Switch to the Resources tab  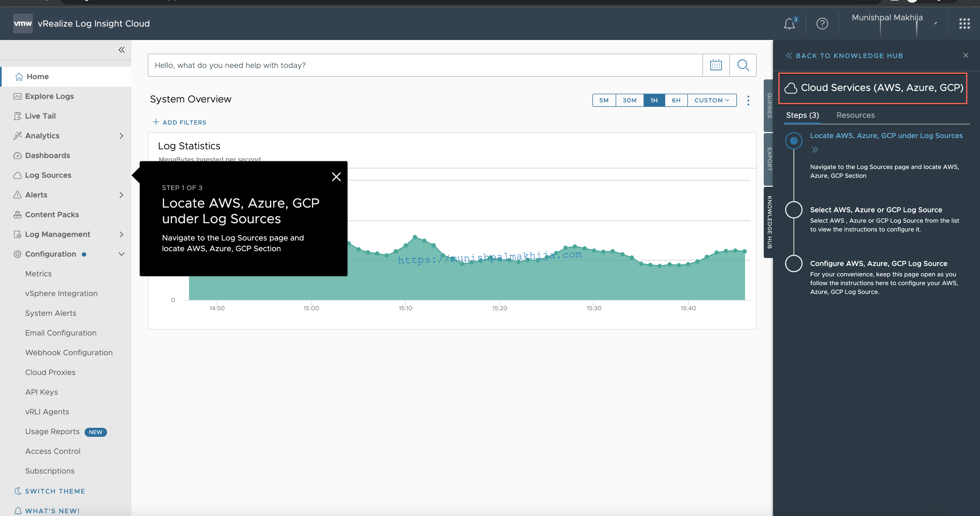click(x=855, y=115)
